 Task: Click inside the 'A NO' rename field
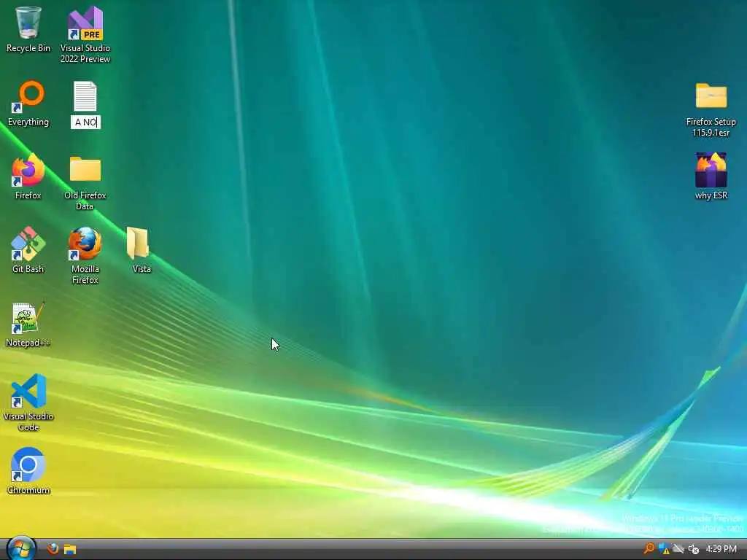(x=86, y=122)
